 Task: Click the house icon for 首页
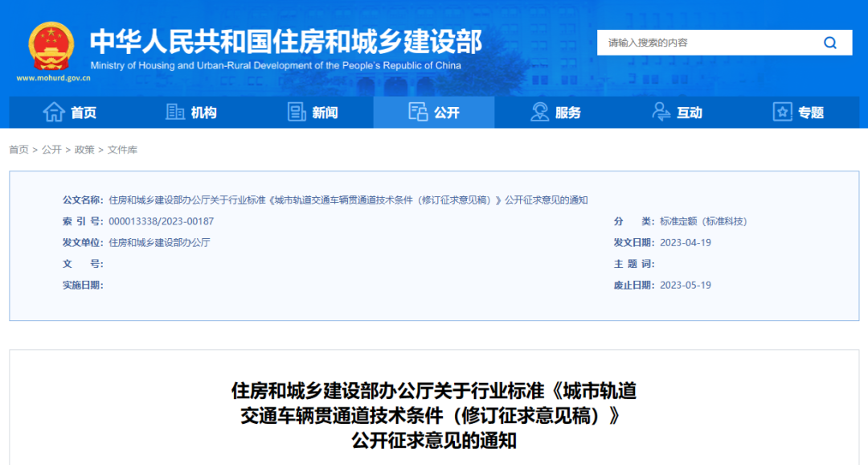click(54, 113)
